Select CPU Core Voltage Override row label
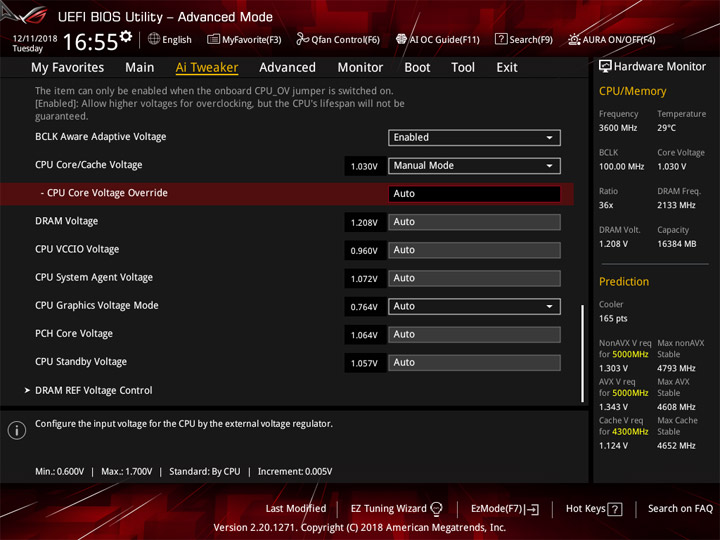The width and height of the screenshot is (720, 540). tap(104, 193)
